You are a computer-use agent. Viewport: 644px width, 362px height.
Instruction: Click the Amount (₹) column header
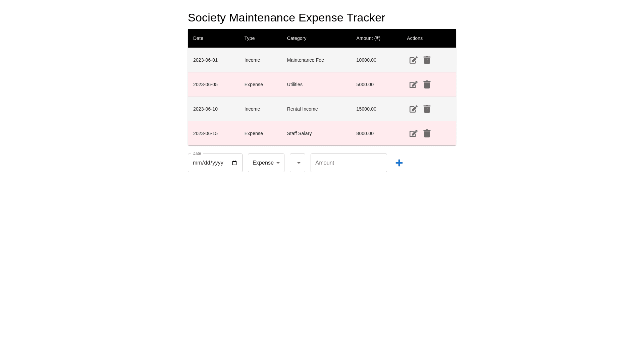click(x=368, y=38)
